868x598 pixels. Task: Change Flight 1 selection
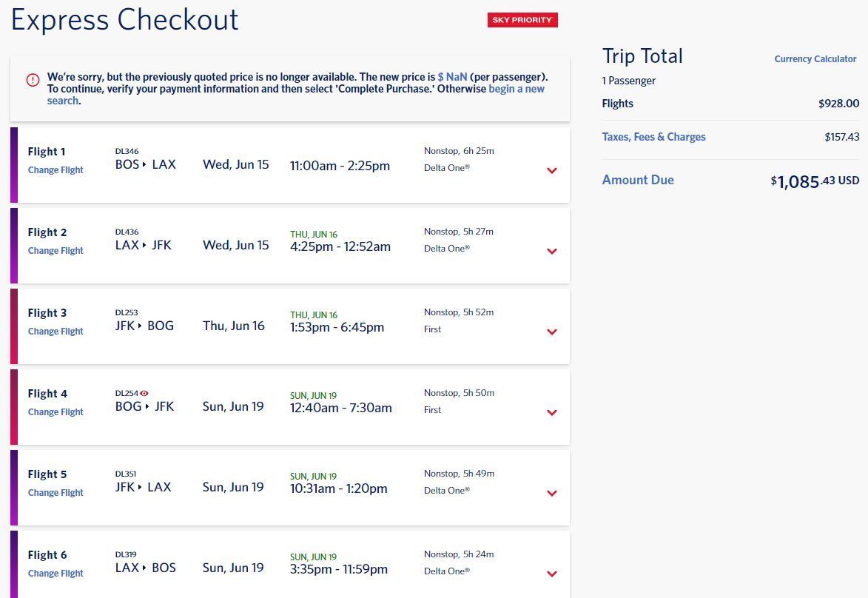click(x=55, y=170)
